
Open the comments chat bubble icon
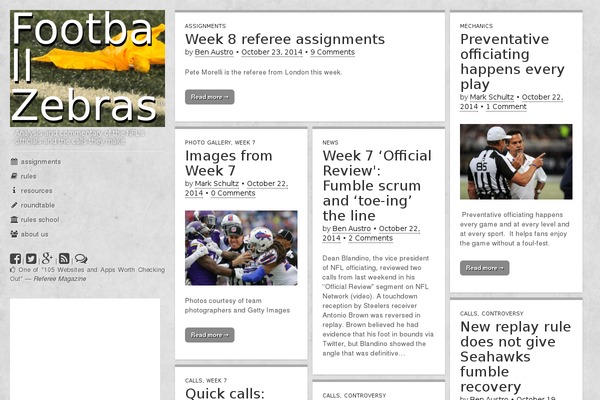[x=81, y=259]
